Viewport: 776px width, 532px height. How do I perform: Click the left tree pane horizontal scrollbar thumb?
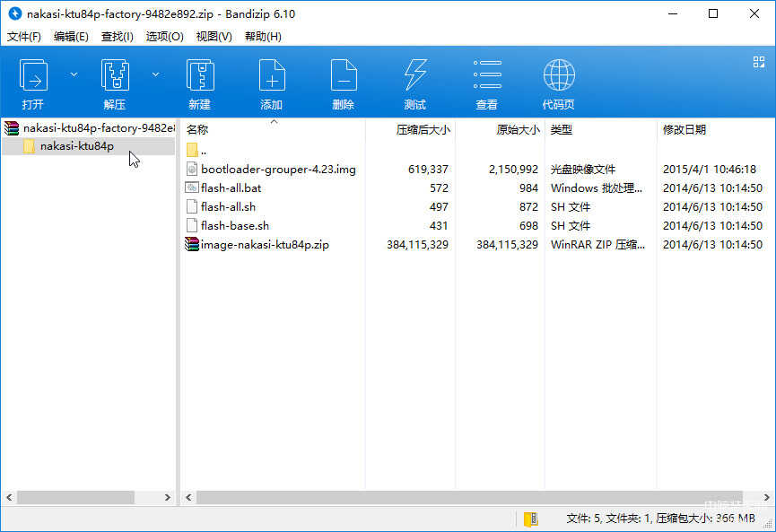75,497
